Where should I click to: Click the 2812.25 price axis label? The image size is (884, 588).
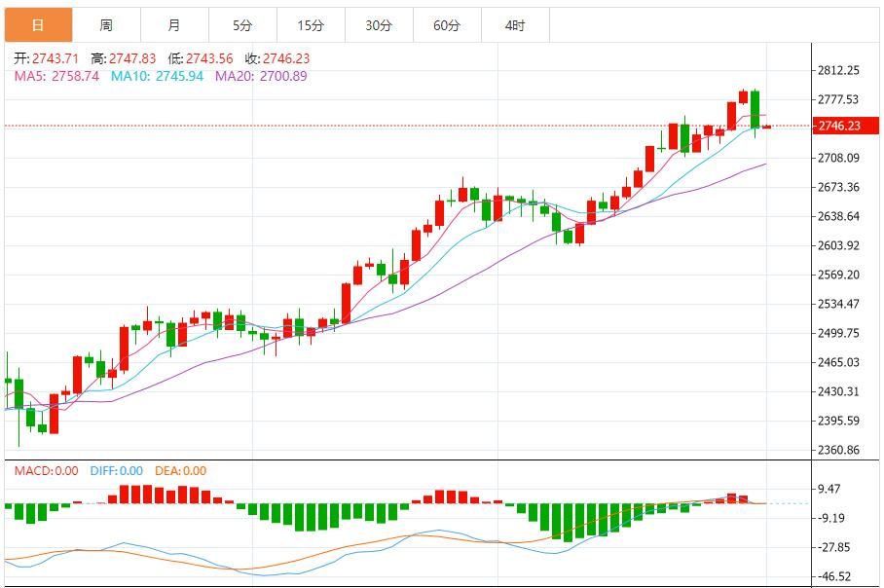coord(838,70)
